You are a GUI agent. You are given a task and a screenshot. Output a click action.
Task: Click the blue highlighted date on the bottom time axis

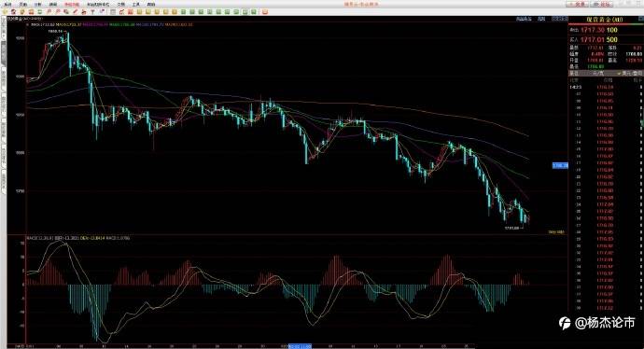[x=300, y=346]
